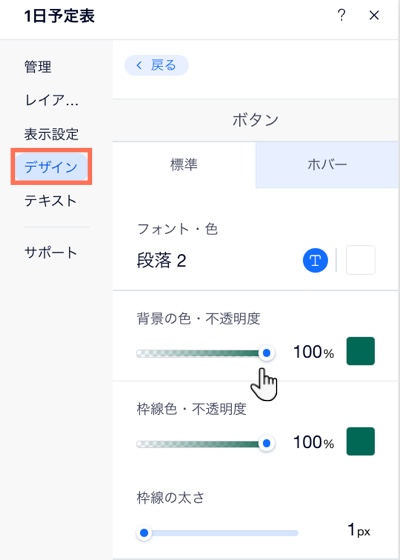This screenshot has width=400, height=560.
Task: Click the blue T font style icon
Action: 315,260
